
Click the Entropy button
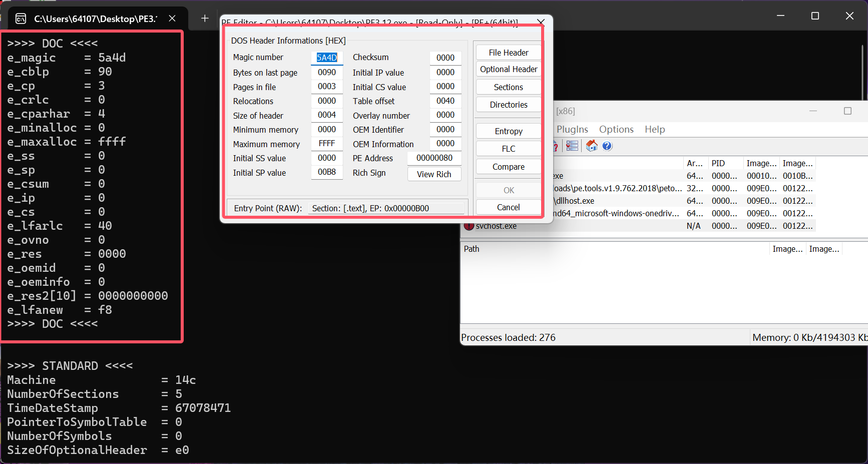(x=509, y=131)
